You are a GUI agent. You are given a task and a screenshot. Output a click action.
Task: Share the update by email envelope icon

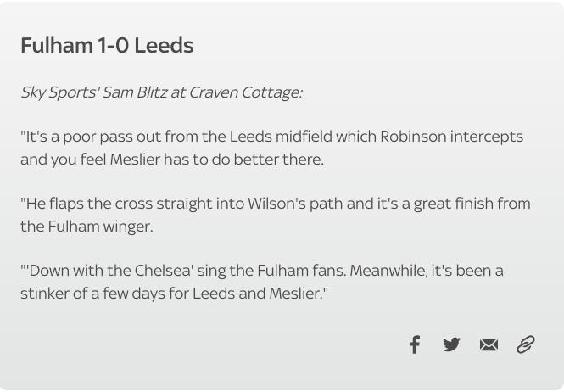click(x=489, y=344)
